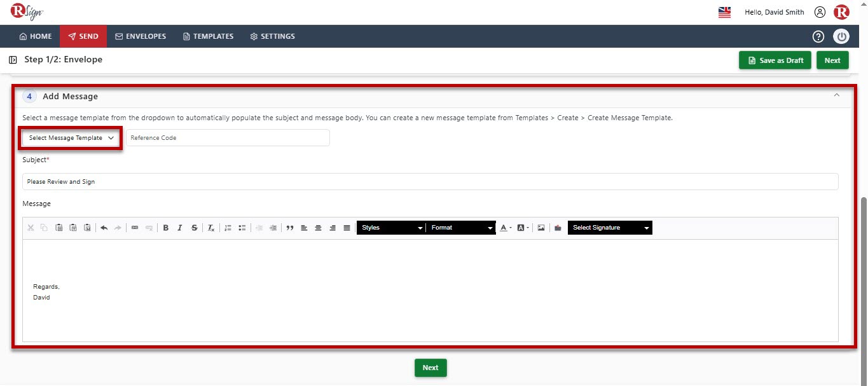Screen dimensions: 868x386
Task: Toggle the side panel icon beside Step 1/2
Action: 13,60
